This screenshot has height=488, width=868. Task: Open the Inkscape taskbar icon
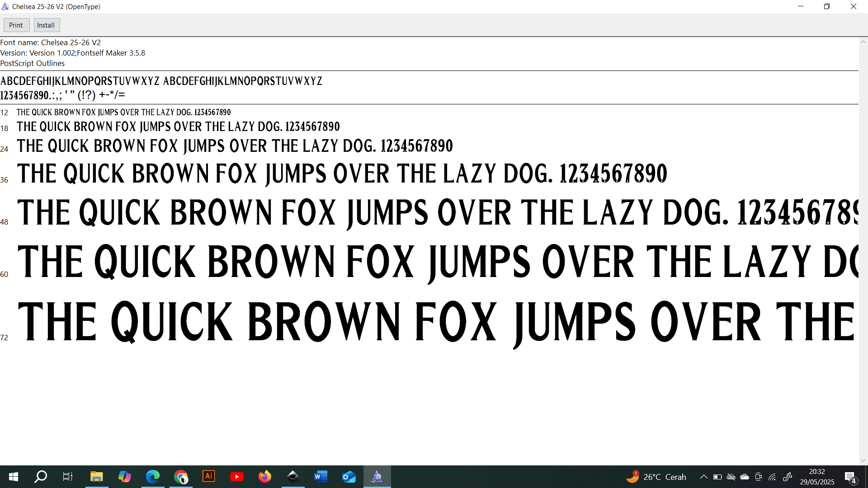point(293,476)
